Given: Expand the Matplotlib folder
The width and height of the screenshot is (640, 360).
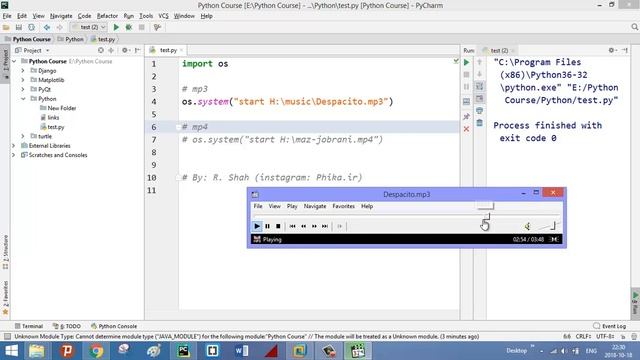Looking at the screenshot, I should [23, 80].
